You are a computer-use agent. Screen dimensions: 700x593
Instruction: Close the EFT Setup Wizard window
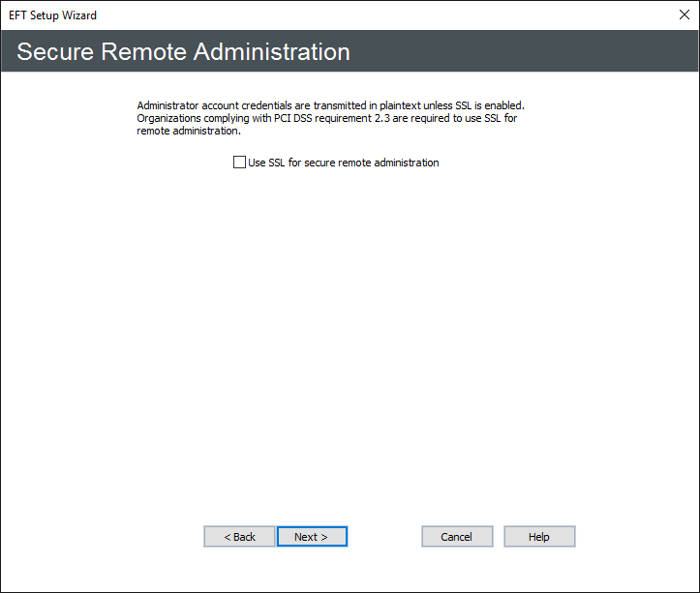tap(685, 15)
